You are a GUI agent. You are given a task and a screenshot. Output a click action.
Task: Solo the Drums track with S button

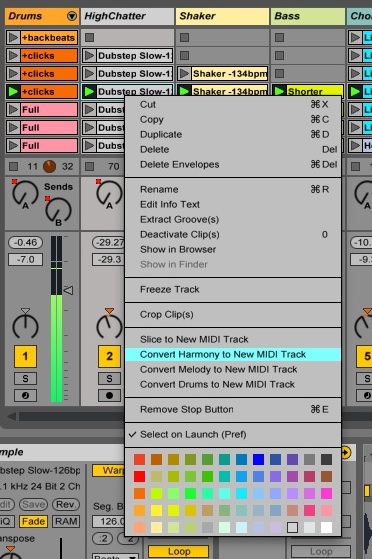pos(25,378)
